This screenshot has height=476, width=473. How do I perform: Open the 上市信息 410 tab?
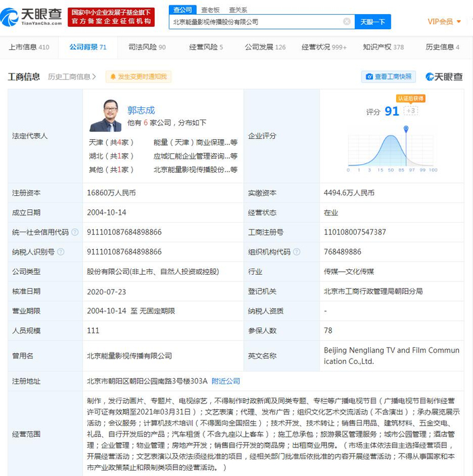click(29, 47)
